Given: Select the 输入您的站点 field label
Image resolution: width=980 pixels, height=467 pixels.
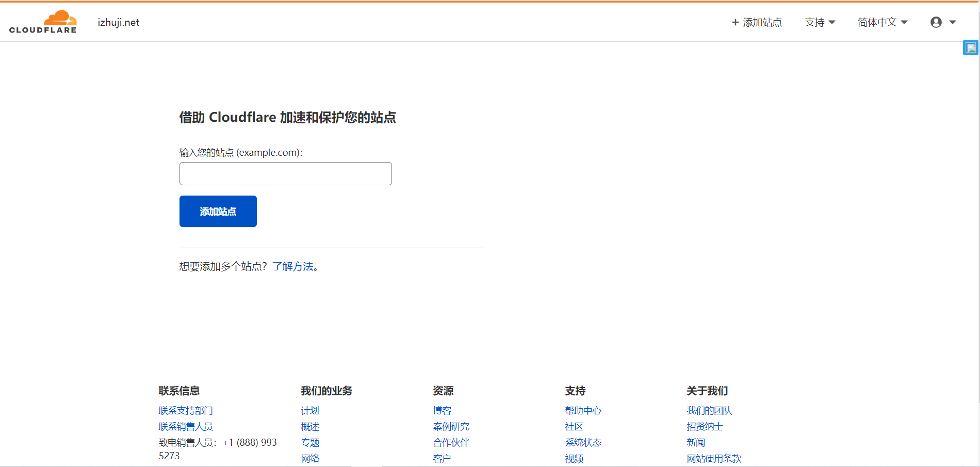Looking at the screenshot, I should coord(241,153).
